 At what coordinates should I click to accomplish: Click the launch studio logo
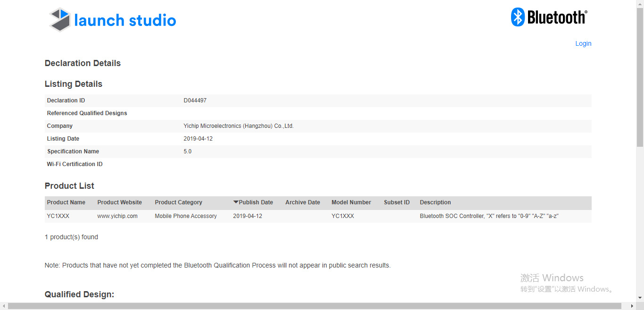coord(113,20)
